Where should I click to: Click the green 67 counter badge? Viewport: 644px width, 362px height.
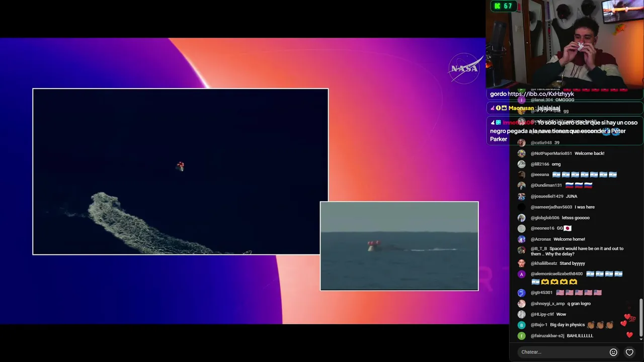click(x=503, y=6)
